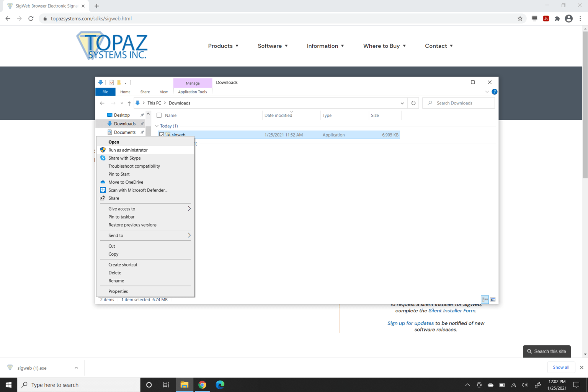Viewport: 588px width, 392px height.
Task: Click the select-all checkbox in the Name column
Action: (x=159, y=115)
